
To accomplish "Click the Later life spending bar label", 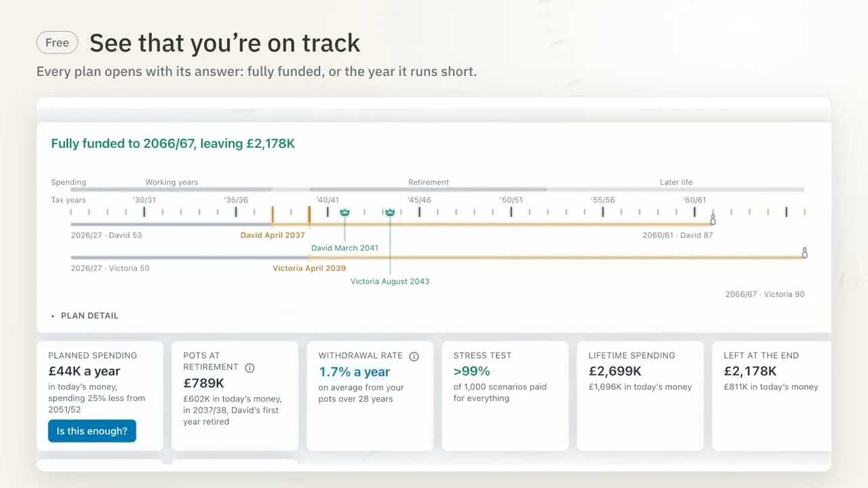I will pyautogui.click(x=676, y=182).
